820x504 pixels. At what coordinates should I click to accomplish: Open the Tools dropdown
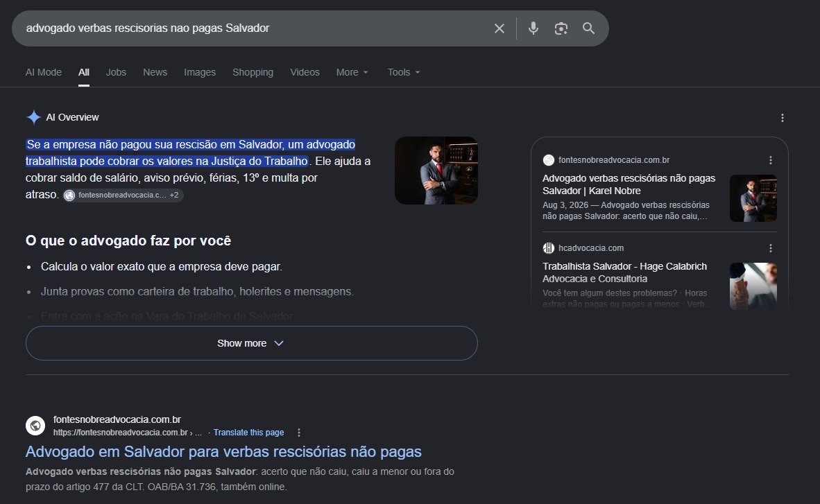[403, 72]
